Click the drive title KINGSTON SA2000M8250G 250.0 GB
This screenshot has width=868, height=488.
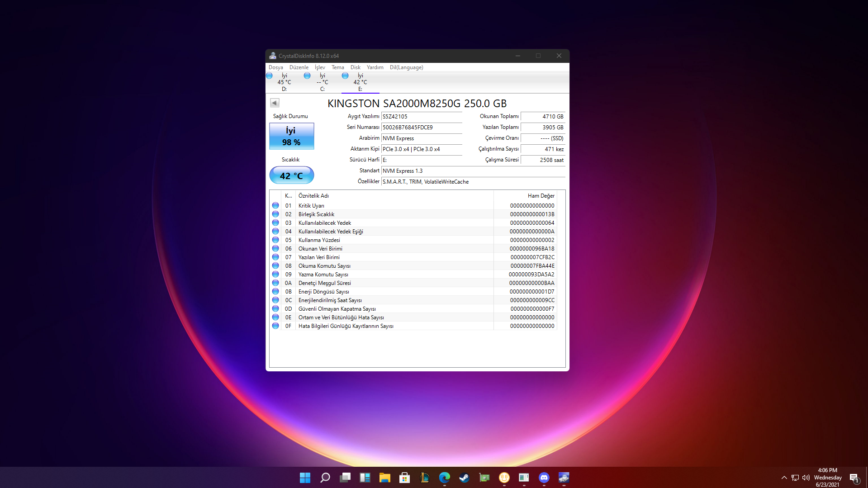pyautogui.click(x=417, y=104)
